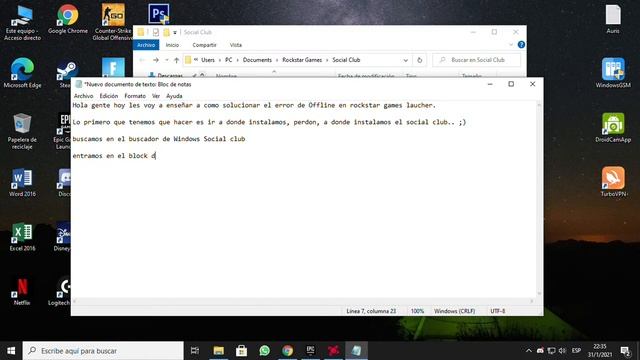Switch to Explorer Inicio tab
This screenshot has width=640, height=360.
(172, 45)
